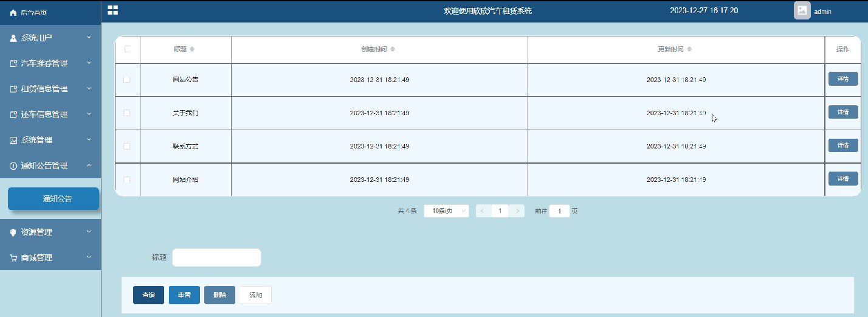Image resolution: width=868 pixels, height=317 pixels.
Task: Click 详情 button for 关于我们 row
Action: tap(843, 112)
